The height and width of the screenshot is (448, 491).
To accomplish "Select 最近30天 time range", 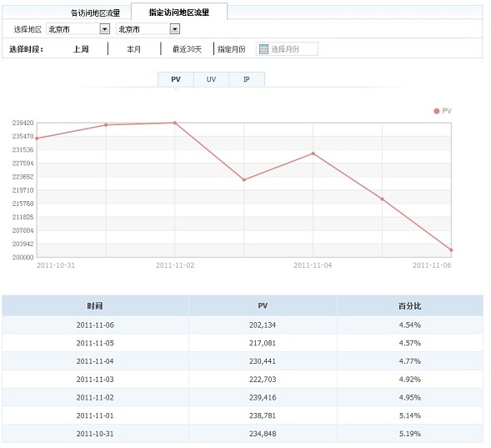I will 187,49.
